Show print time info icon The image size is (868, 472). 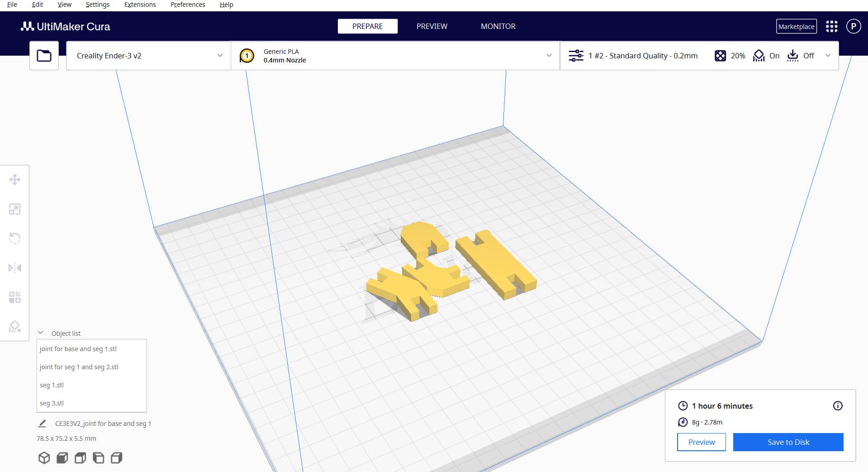click(838, 406)
